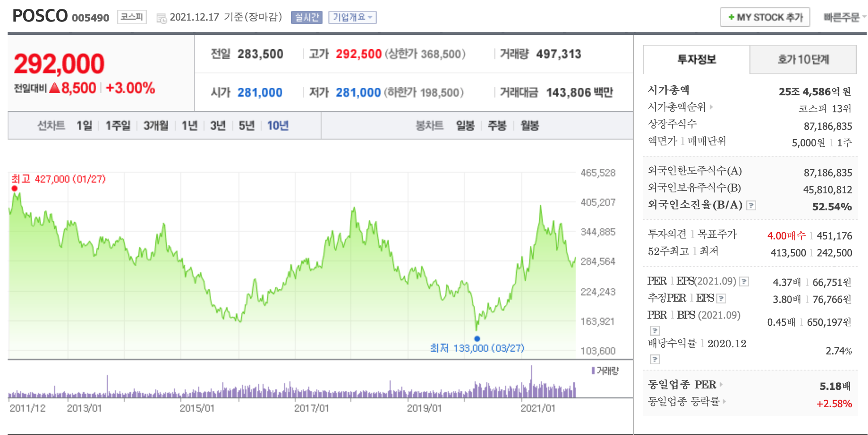
Task: Click the +2.58% industry change value
Action: [x=834, y=404]
